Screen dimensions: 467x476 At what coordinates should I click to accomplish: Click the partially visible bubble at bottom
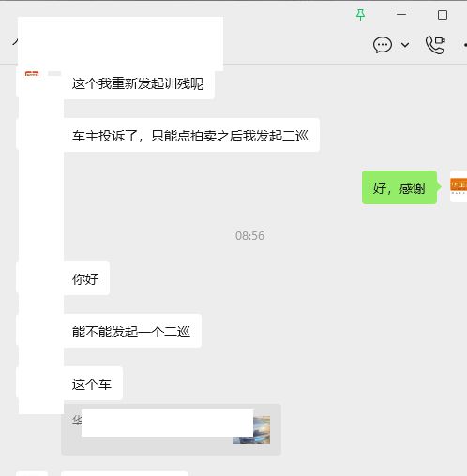tap(125, 473)
